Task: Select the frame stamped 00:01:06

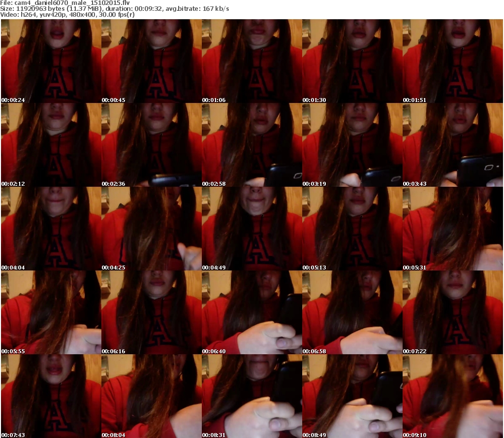Action: (x=252, y=61)
